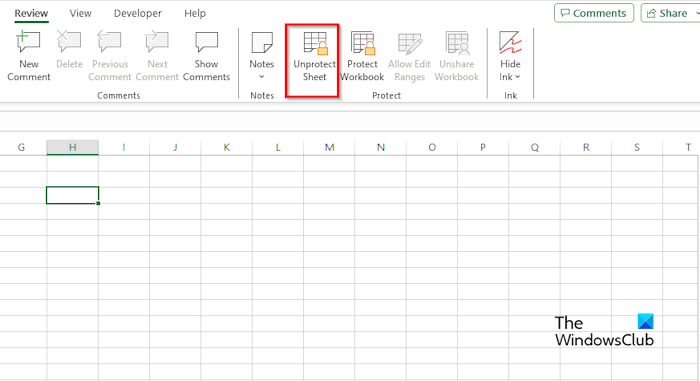Select column L header
This screenshot has height=381, width=700.
coord(278,147)
